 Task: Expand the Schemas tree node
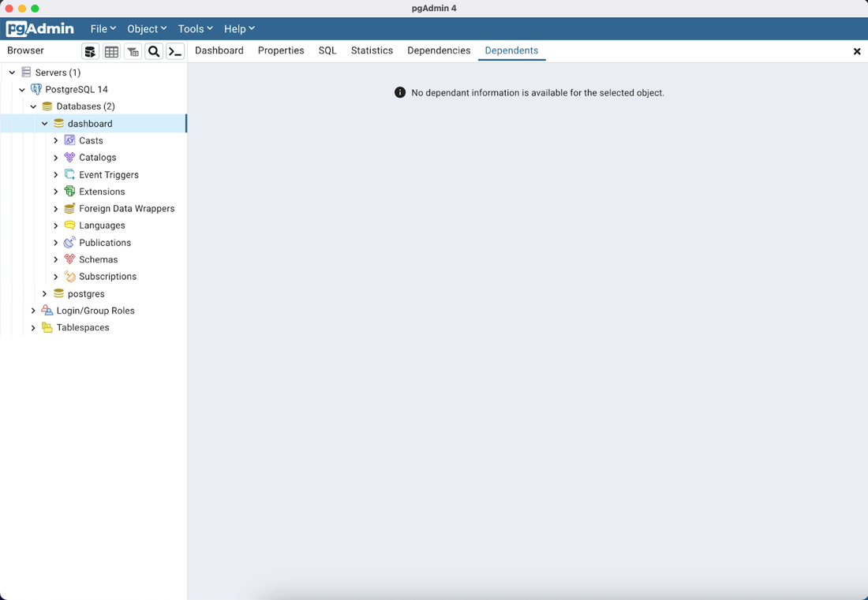pyautogui.click(x=55, y=259)
